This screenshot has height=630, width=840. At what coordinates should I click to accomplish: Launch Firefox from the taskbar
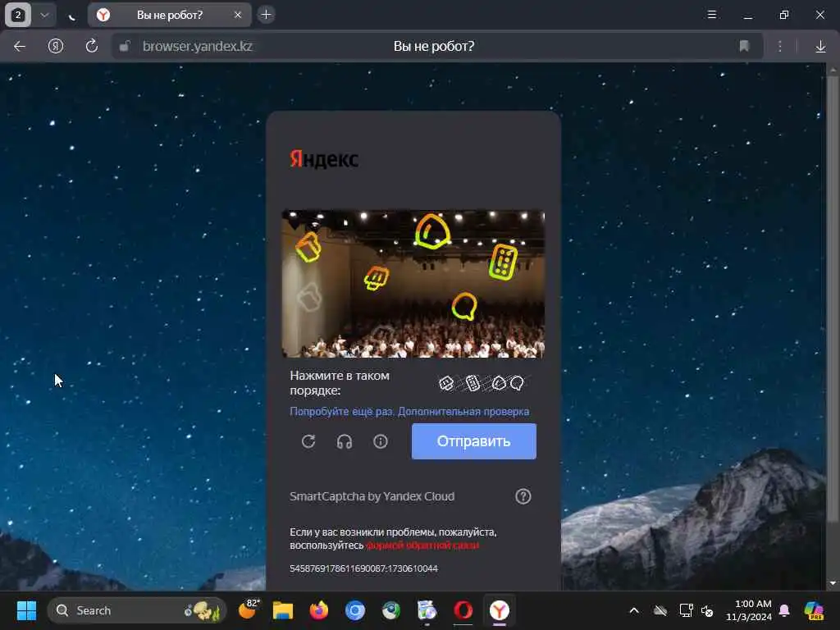[x=319, y=610]
